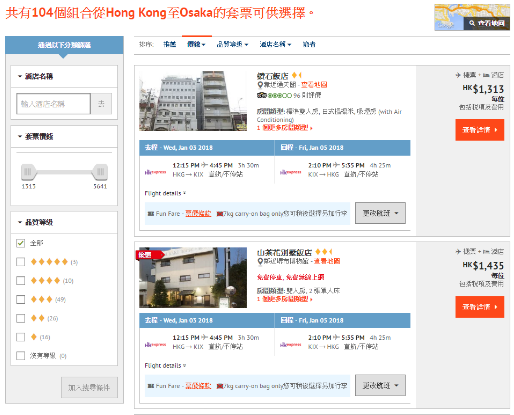The width and height of the screenshot is (514, 415).
Task: Click the location pin icon of second hotel
Action: click(x=260, y=262)
